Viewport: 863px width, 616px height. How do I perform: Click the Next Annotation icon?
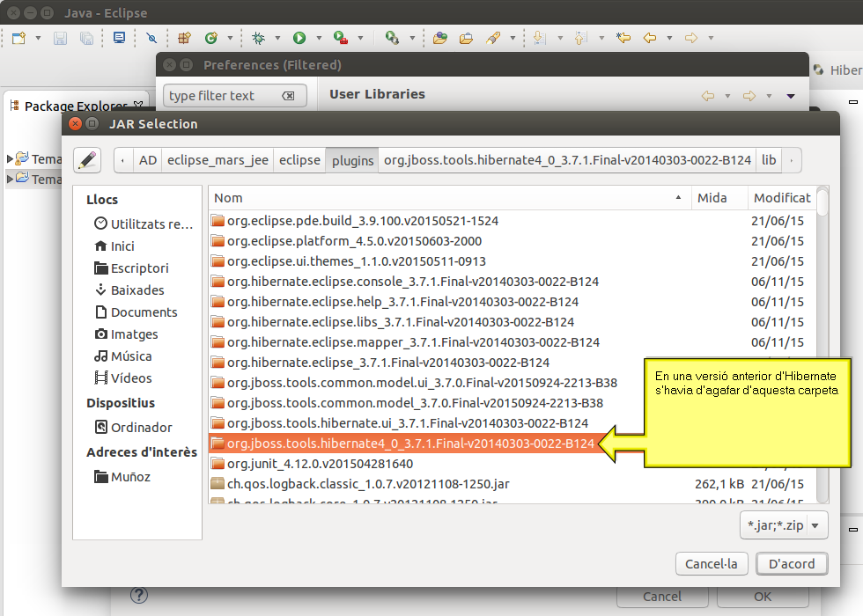pos(540,38)
